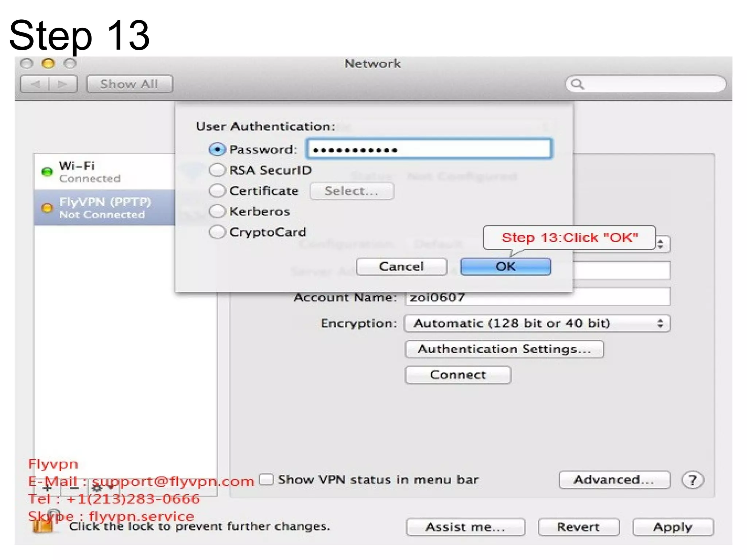Open the Encryption dropdown menu
747x560 pixels.
(x=537, y=323)
